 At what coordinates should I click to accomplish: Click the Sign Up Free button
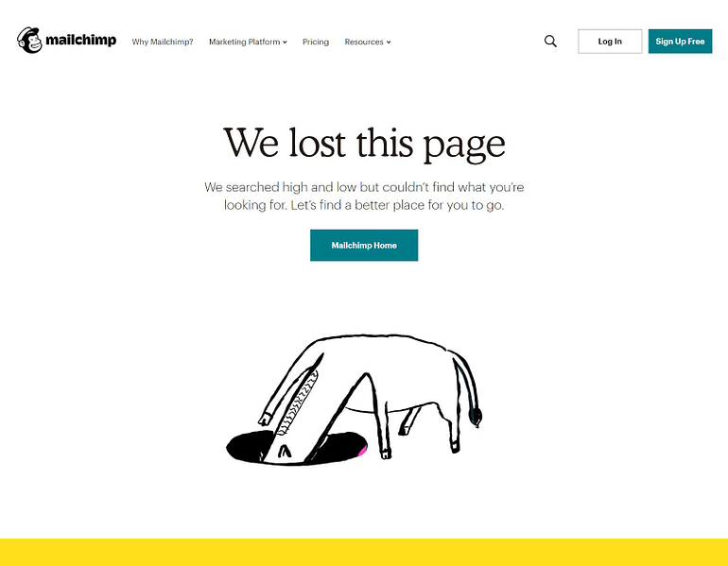coord(680,42)
